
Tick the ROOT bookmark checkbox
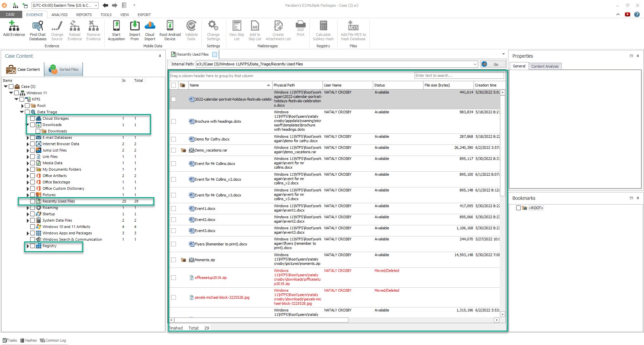[518, 208]
